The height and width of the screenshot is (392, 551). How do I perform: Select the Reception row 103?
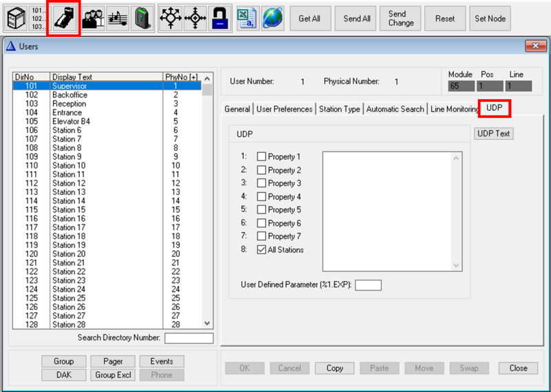click(107, 104)
